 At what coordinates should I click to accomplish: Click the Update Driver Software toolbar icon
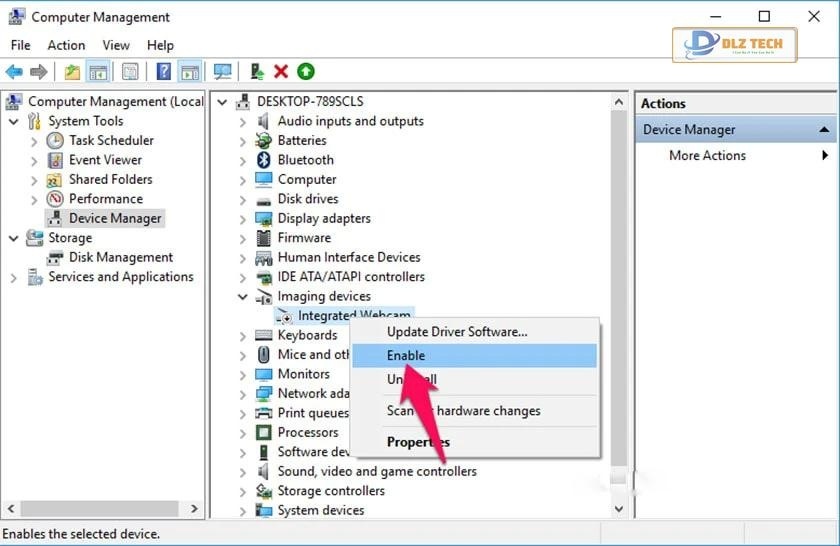[x=257, y=72]
